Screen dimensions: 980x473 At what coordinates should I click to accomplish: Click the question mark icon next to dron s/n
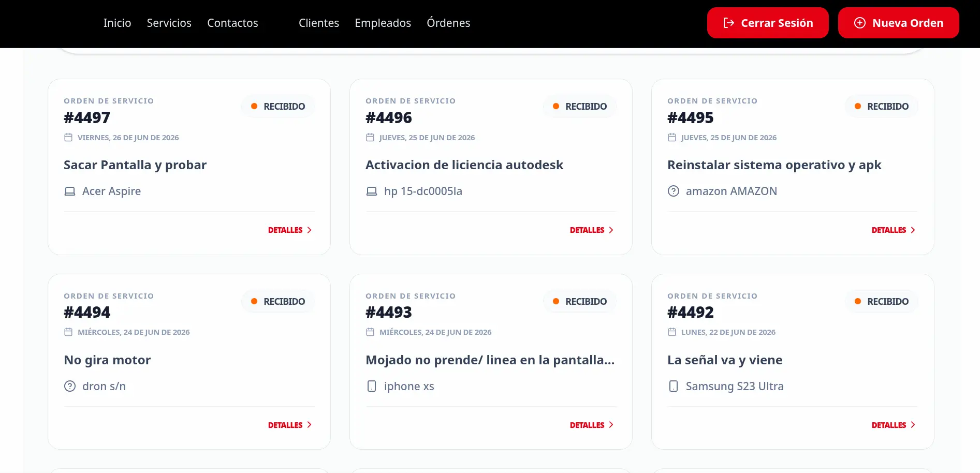coord(70,386)
